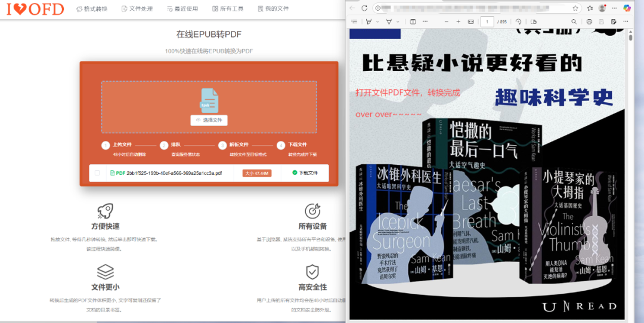644x323 pixels.
Task: Click the PDF save-as icon
Action: tap(614, 21)
